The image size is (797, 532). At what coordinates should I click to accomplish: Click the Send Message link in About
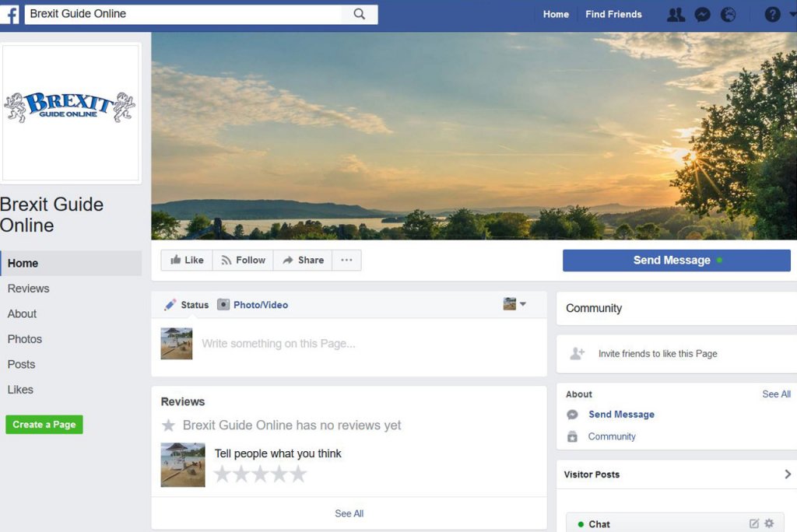click(622, 415)
